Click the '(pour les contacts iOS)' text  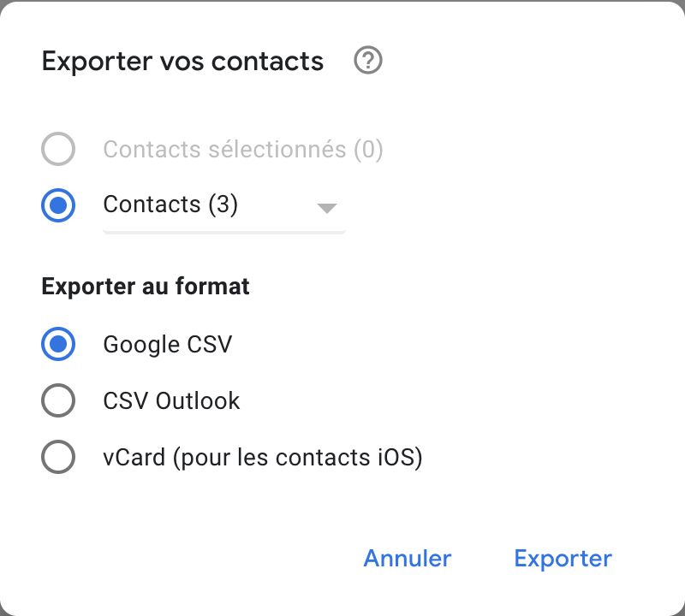[298, 458]
